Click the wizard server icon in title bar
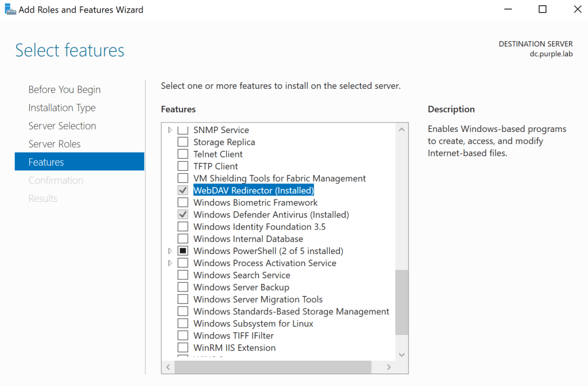This screenshot has height=386, width=588. (10, 10)
